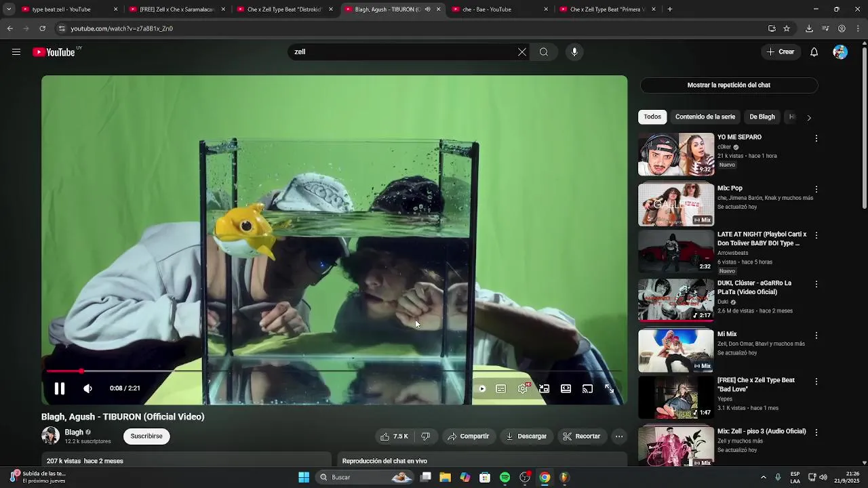This screenshot has width=868, height=488.
Task: Open the Crear menu
Action: coord(781,52)
